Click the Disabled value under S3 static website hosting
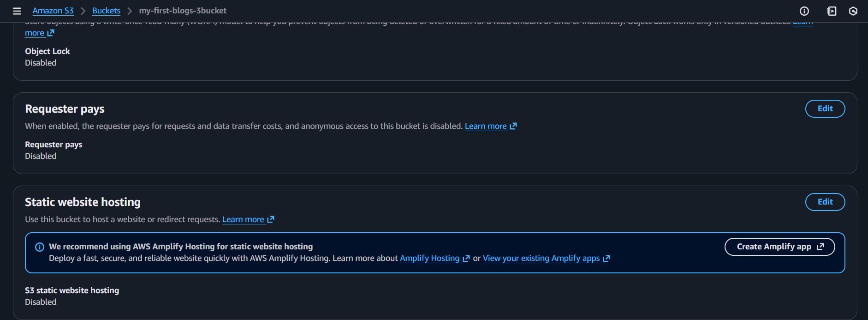 tap(41, 302)
